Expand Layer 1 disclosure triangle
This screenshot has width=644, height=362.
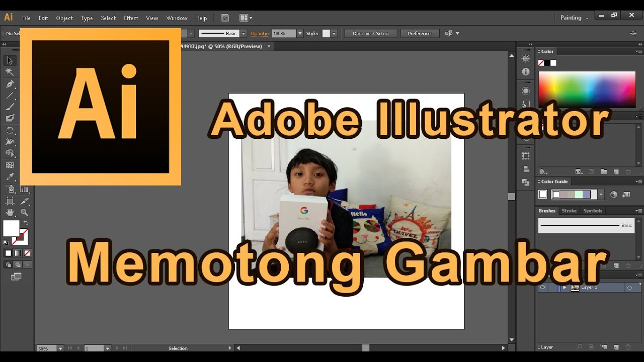(565, 288)
